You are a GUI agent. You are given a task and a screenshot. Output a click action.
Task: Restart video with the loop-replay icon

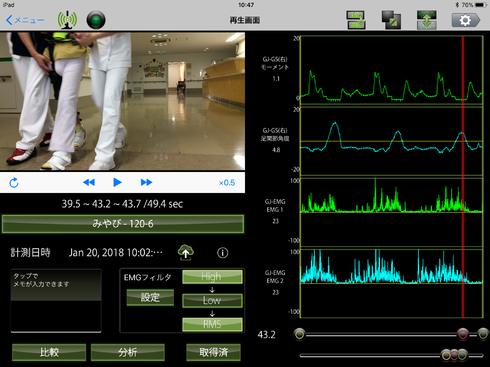click(x=14, y=183)
